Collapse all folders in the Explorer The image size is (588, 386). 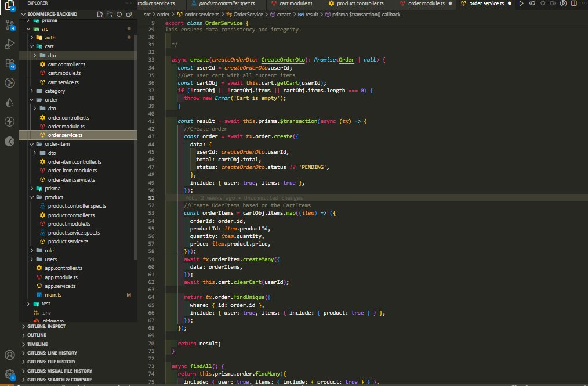129,14
